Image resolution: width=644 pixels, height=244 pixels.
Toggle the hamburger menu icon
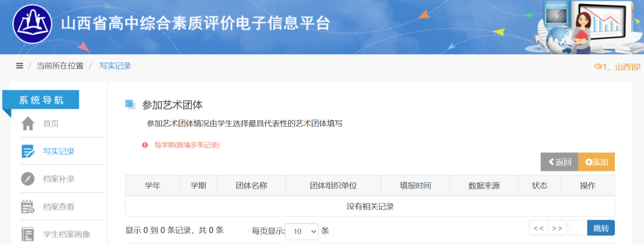[20, 66]
